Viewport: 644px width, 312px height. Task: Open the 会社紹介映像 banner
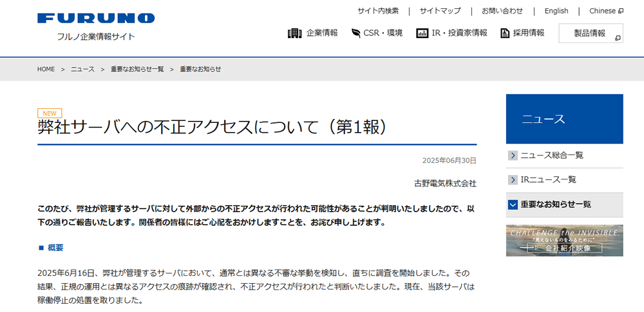point(564,241)
